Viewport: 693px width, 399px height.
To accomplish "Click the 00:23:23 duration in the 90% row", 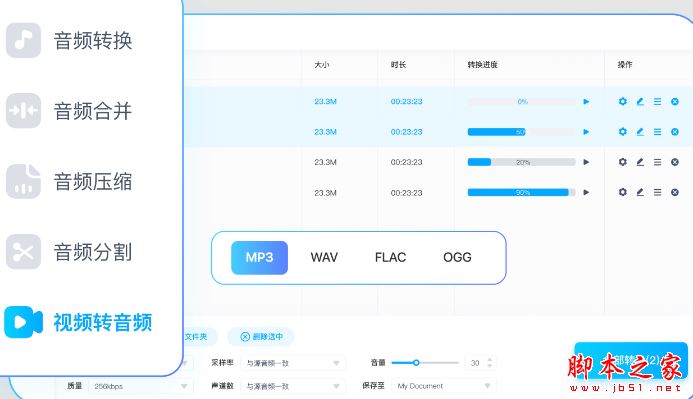I will pyautogui.click(x=407, y=193).
